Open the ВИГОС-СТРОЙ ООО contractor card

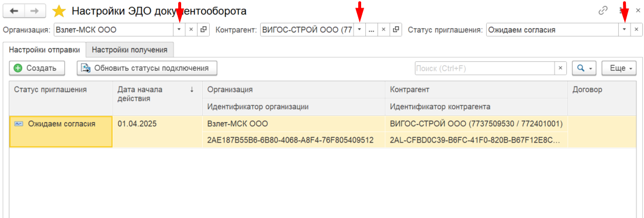point(396,30)
